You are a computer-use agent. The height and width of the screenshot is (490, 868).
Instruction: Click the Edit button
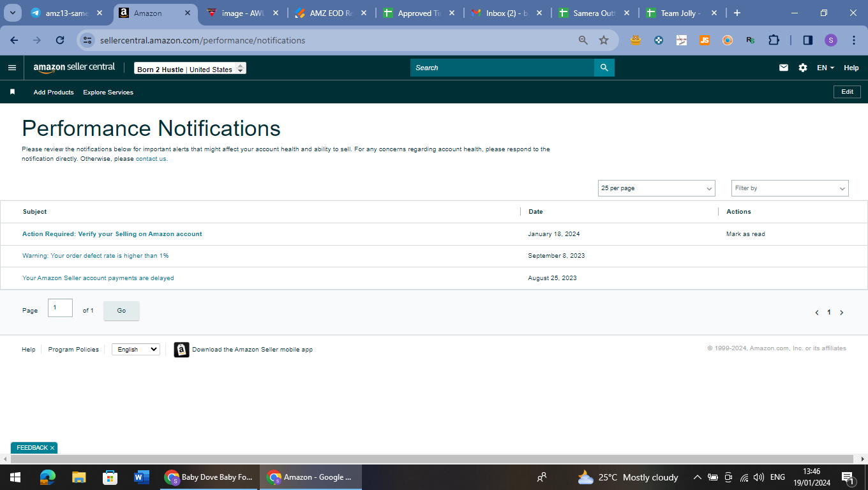(847, 92)
